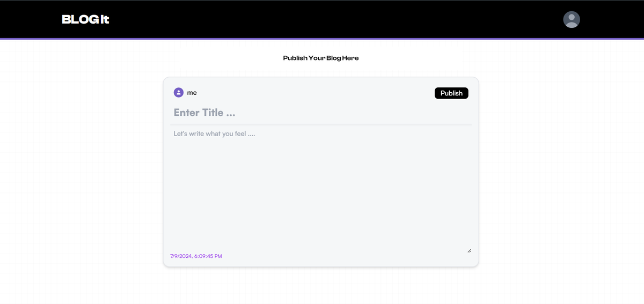Click the purple author icon beside me
This screenshot has height=304, width=644.
[x=179, y=93]
